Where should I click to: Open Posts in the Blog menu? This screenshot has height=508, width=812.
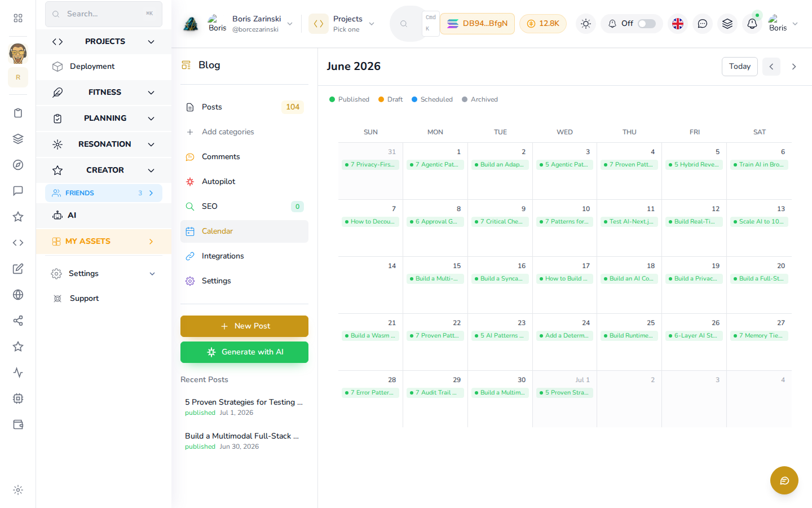tap(244, 107)
